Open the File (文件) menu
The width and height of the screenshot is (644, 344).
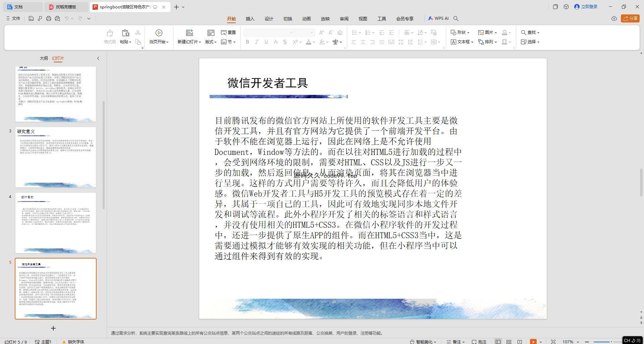pyautogui.click(x=13, y=18)
